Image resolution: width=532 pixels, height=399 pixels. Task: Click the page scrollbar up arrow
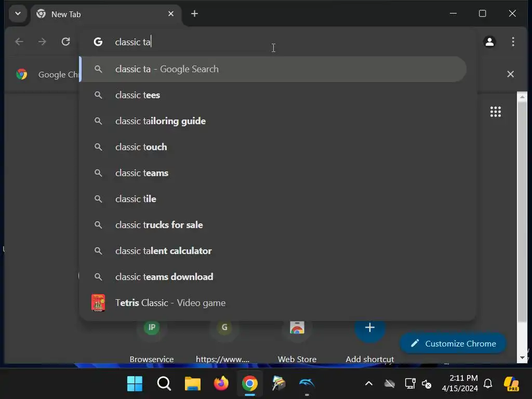tap(522, 97)
